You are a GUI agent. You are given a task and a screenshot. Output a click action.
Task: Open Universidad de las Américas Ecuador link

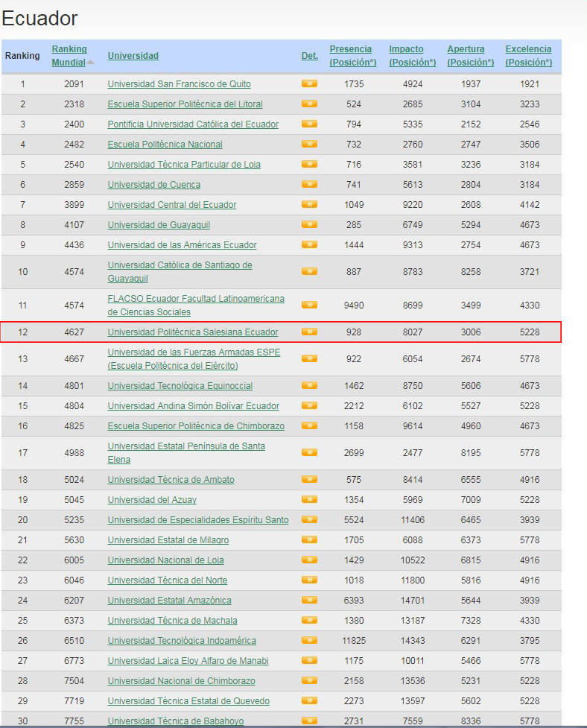pos(183,244)
